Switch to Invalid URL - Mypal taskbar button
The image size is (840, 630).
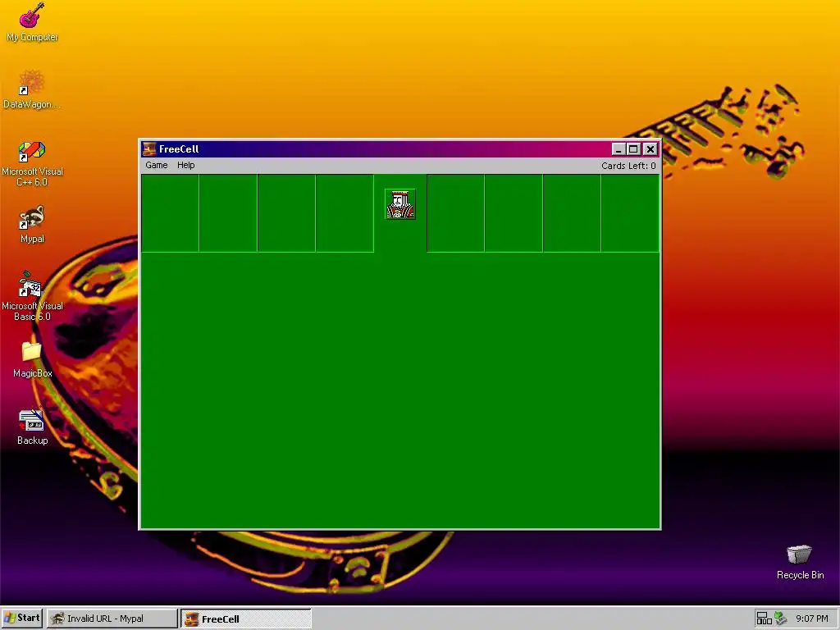click(112, 619)
